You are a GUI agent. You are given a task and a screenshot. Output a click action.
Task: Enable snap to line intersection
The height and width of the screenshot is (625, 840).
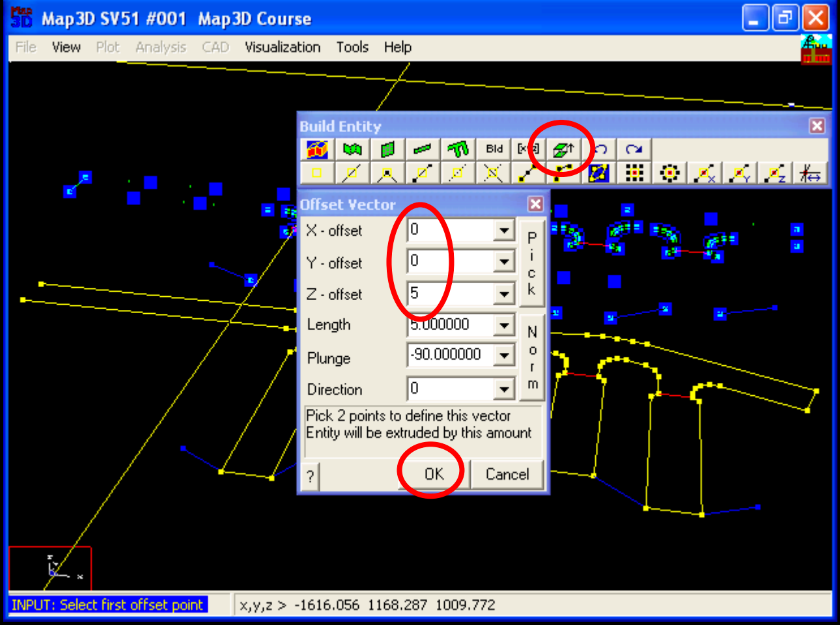pos(493,173)
